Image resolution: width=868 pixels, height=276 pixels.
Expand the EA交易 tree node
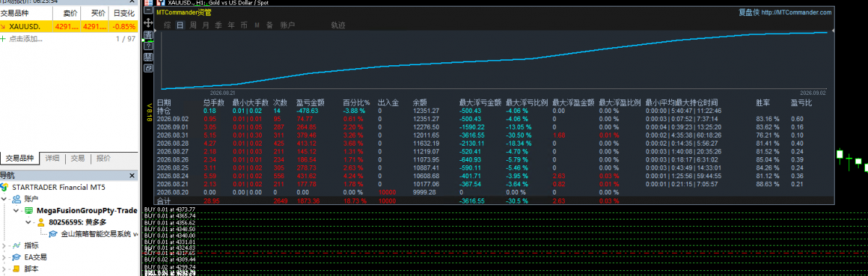4,257
